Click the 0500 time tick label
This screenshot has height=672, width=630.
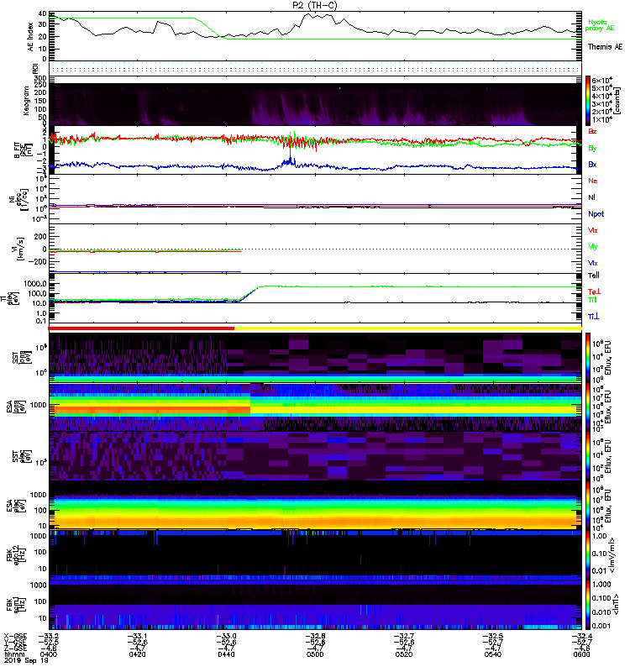(315, 654)
